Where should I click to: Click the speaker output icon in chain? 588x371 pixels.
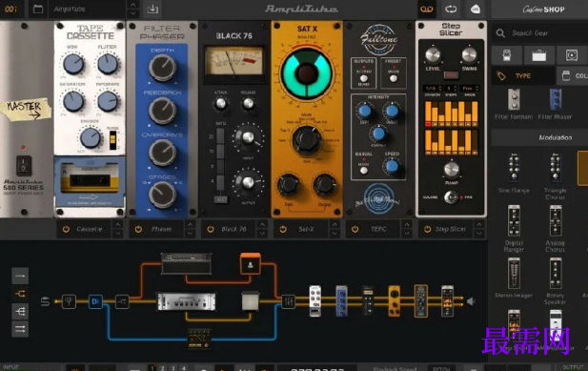(471, 301)
